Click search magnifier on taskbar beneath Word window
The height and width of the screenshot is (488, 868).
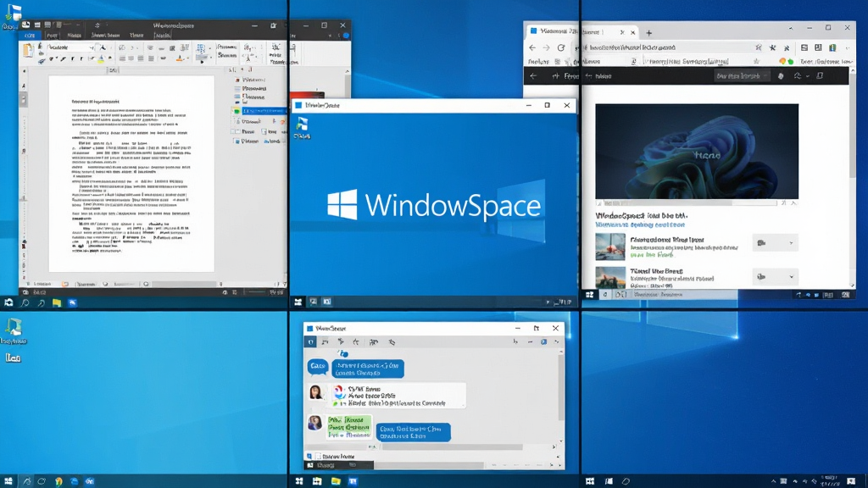coord(25,302)
